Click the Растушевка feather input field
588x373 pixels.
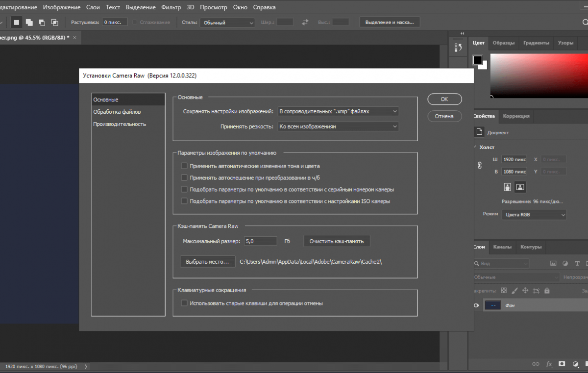[115, 23]
